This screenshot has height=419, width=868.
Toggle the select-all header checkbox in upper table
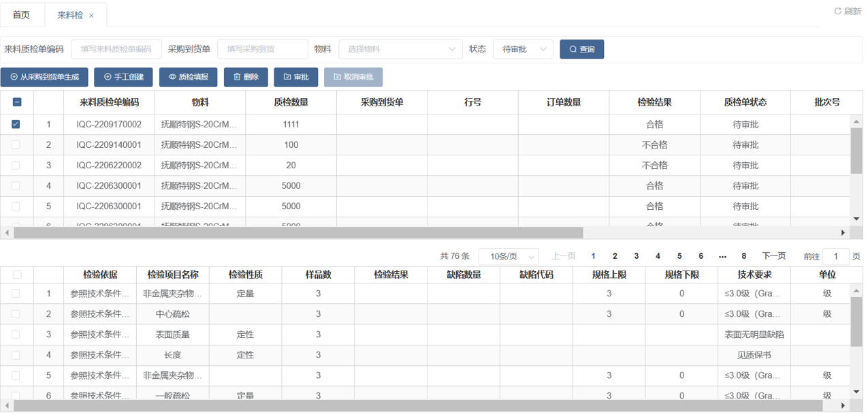[17, 102]
